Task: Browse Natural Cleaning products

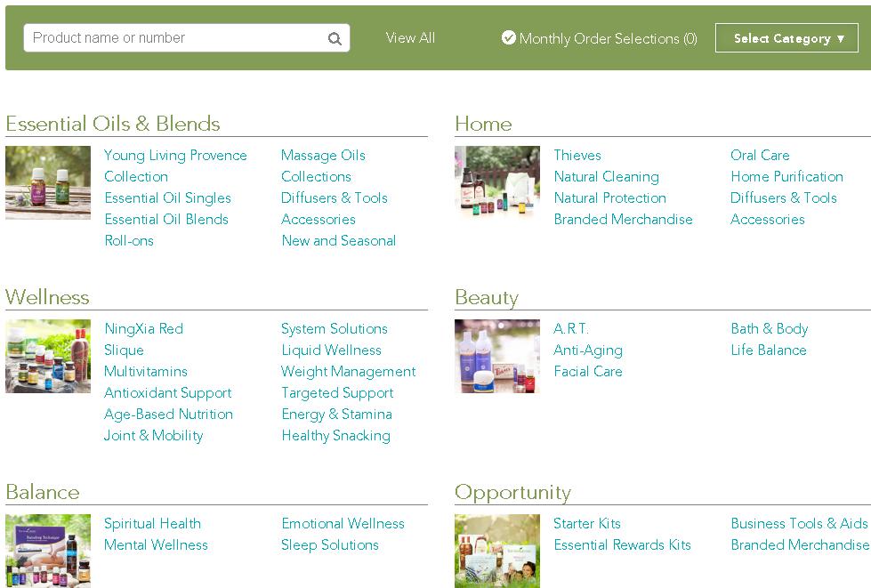Action: click(606, 176)
